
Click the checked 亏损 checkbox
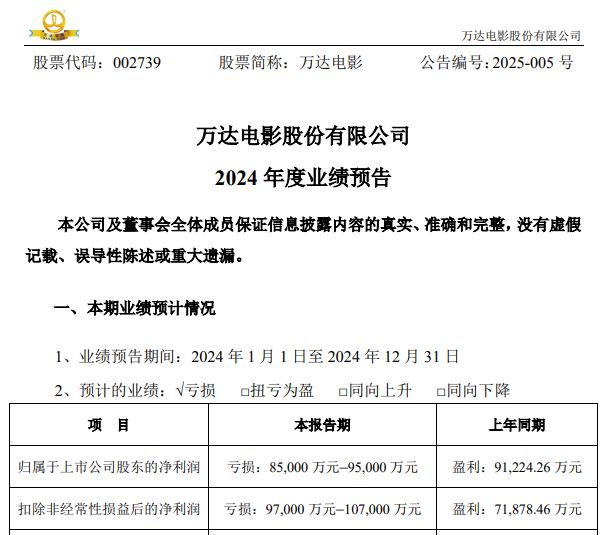(x=180, y=390)
